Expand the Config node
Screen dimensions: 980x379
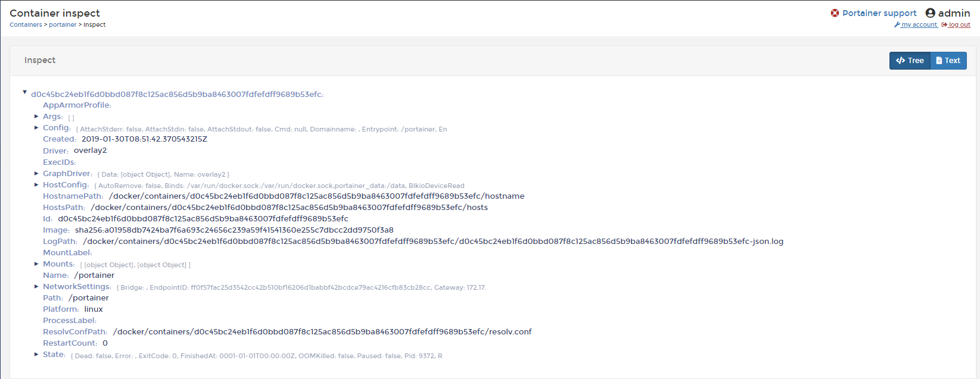point(36,128)
